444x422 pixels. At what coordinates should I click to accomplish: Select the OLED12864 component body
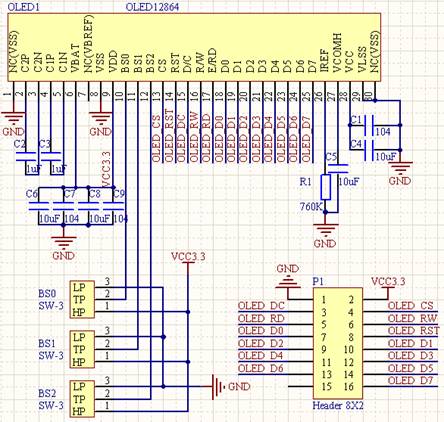click(x=194, y=47)
